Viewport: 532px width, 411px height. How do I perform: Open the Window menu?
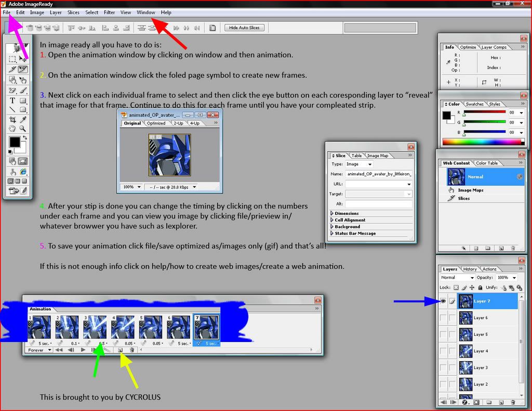[146, 12]
